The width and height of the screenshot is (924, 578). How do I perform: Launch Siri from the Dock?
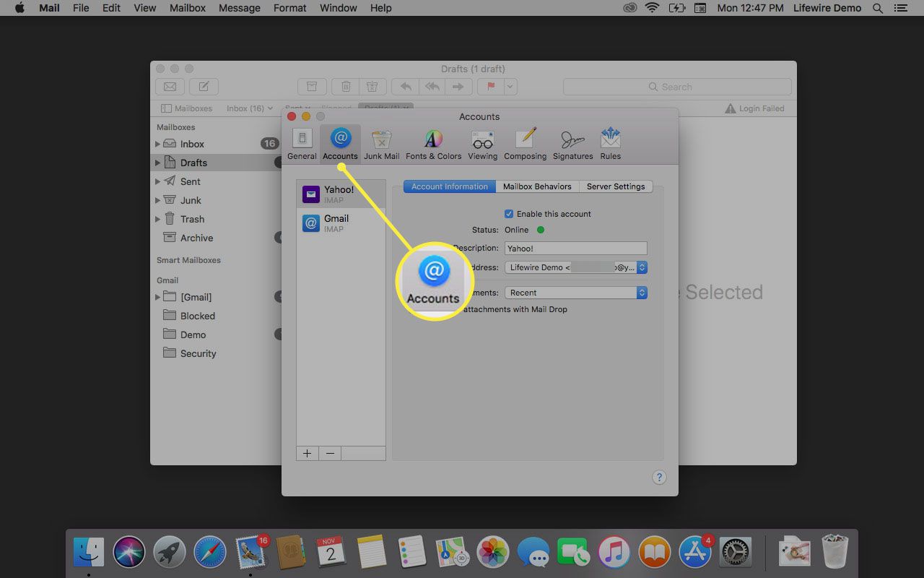(129, 553)
